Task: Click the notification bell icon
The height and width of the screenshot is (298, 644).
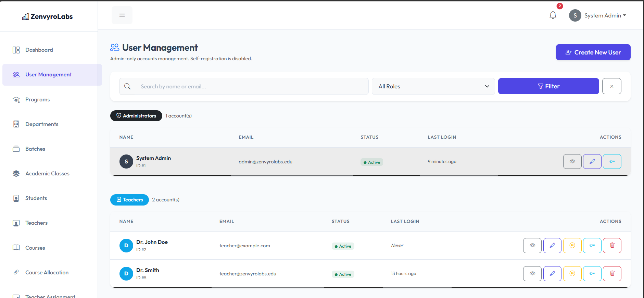Action: [x=553, y=15]
